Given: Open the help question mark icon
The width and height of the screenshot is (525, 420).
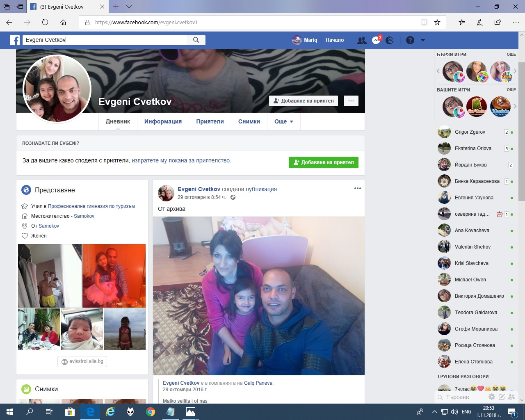Looking at the screenshot, I should point(410,40).
